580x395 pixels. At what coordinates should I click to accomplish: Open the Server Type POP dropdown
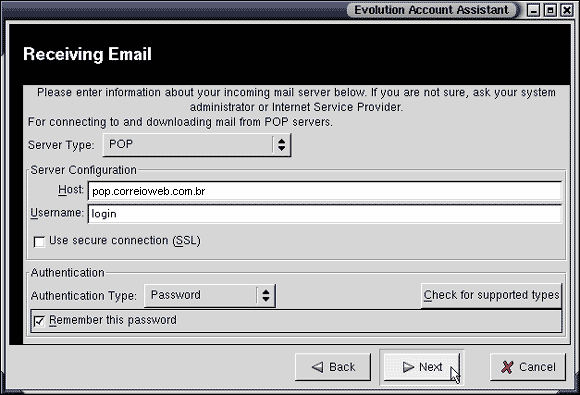[x=197, y=145]
